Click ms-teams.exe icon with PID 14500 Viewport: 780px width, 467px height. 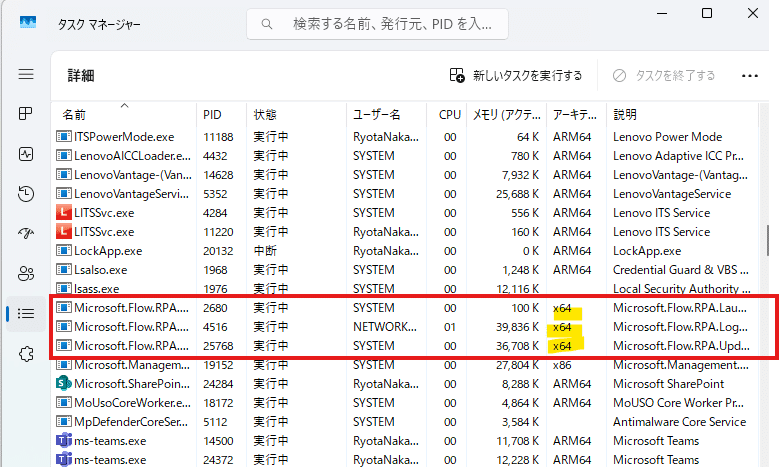tap(64, 441)
